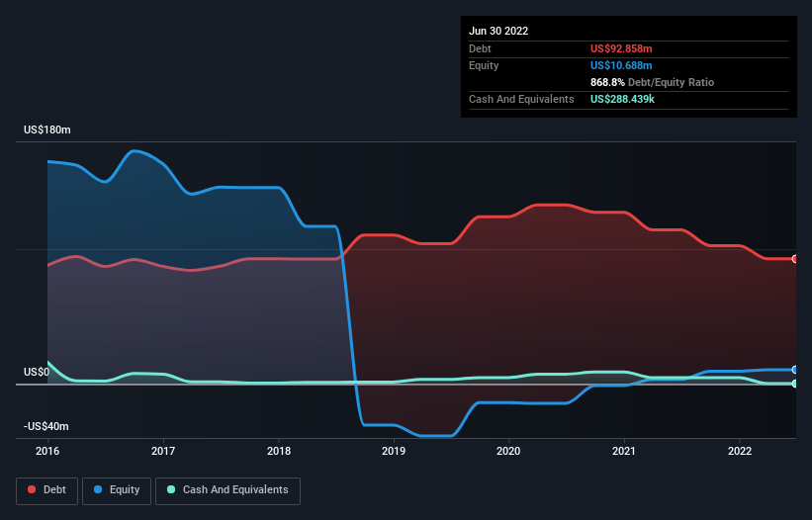
Task: Click Cash And Equivalents tooltip label
Action: pyautogui.click(x=521, y=99)
